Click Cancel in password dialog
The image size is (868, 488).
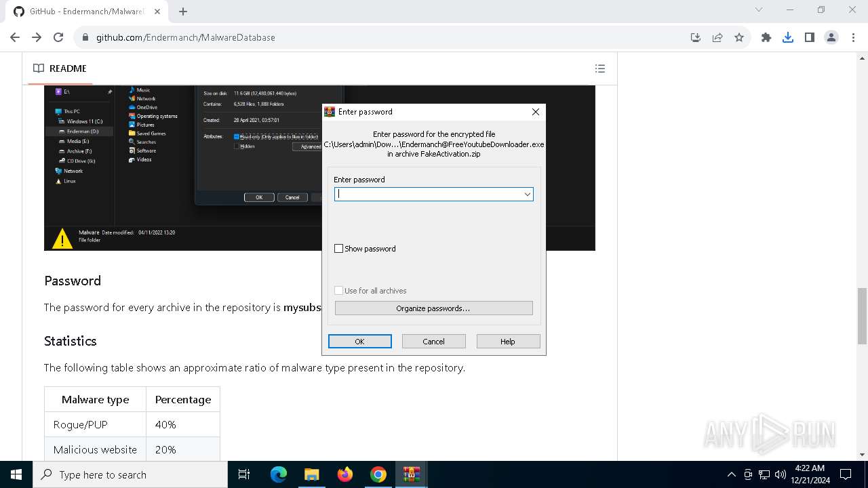click(x=434, y=342)
